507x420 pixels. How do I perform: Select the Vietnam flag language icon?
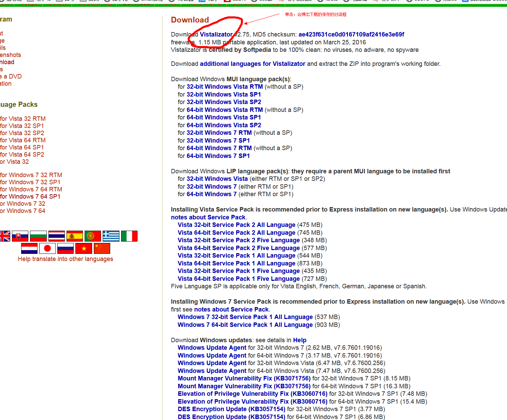pos(84,248)
